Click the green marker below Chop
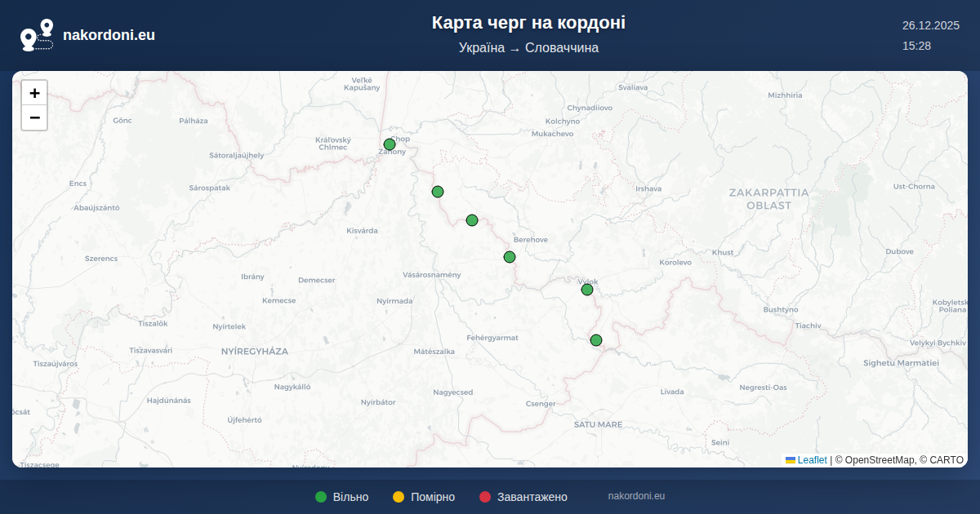The image size is (980, 514). [438, 192]
